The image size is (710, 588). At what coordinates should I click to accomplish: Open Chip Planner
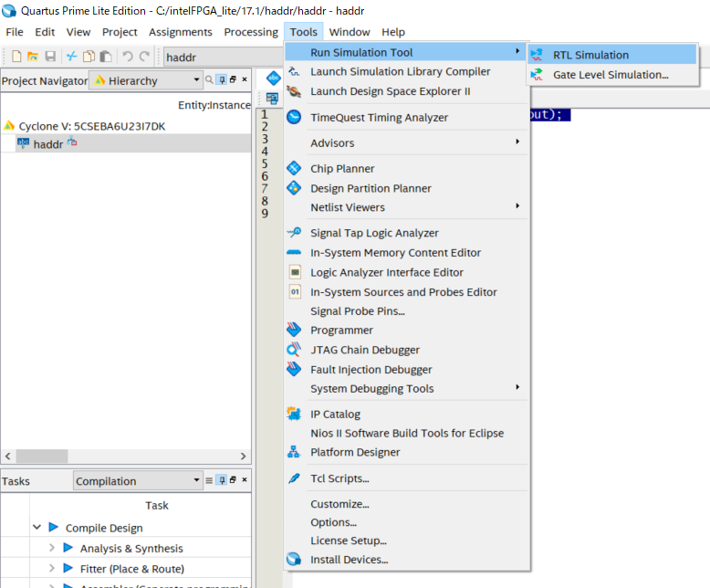click(406, 169)
